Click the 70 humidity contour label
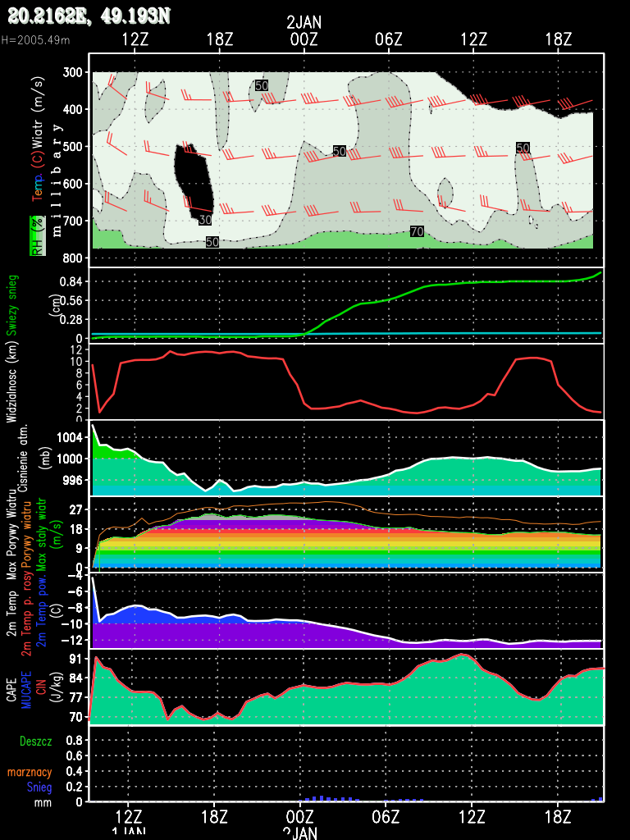This screenshot has height=840, width=630. (417, 232)
